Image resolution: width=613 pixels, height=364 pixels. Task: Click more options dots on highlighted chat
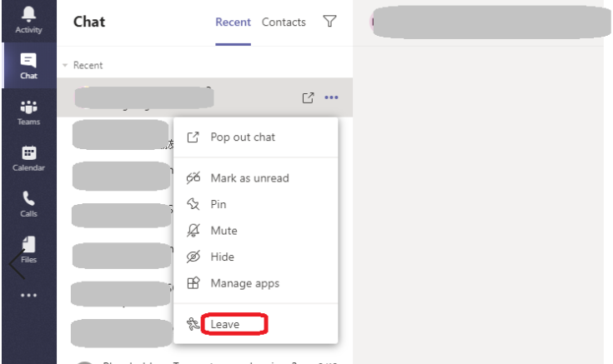331,97
